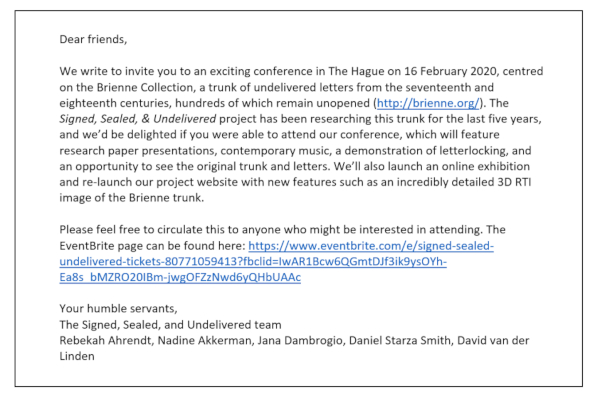600x396 pixels.
Task: Click the word 'Linden' on last line
Action: (x=77, y=356)
